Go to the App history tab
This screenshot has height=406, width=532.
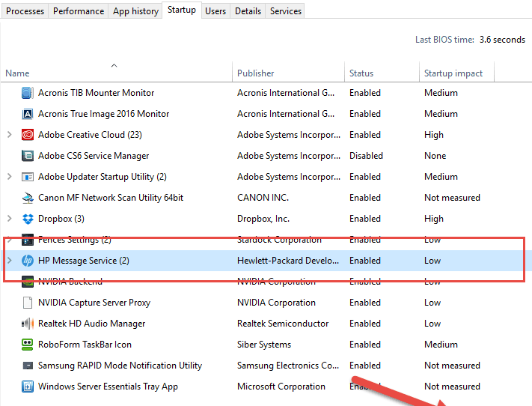point(135,11)
